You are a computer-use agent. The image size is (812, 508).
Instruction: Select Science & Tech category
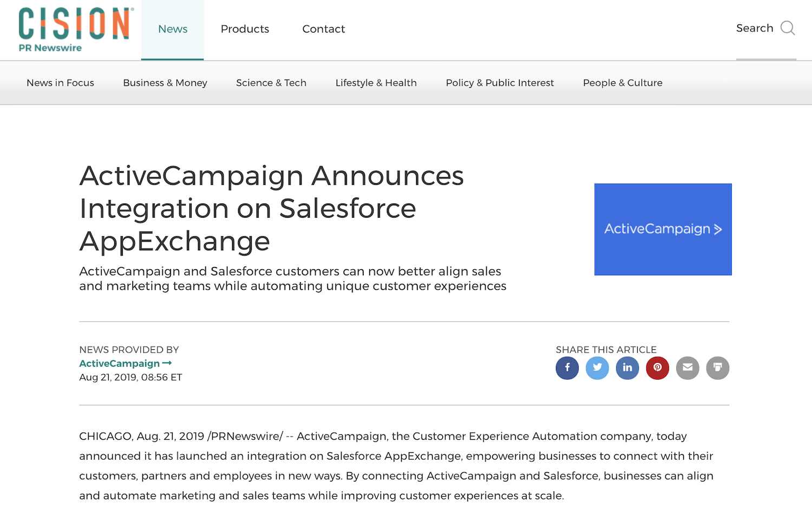coord(271,83)
